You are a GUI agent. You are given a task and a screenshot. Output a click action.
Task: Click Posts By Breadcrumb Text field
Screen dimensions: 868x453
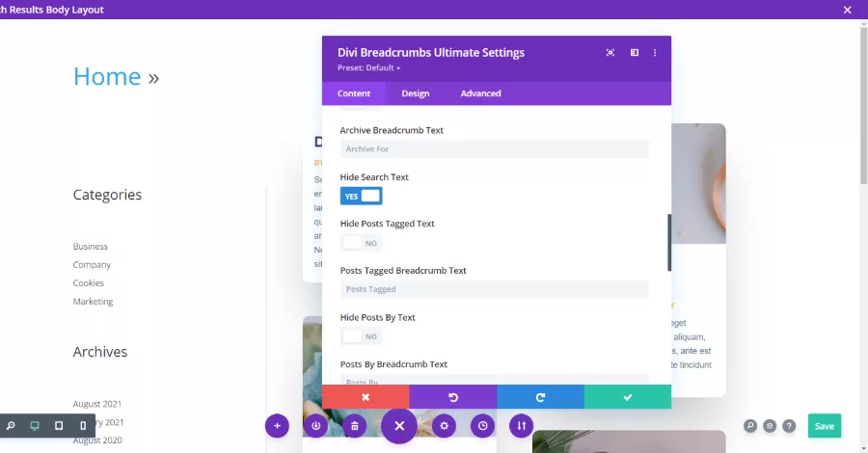tap(495, 380)
